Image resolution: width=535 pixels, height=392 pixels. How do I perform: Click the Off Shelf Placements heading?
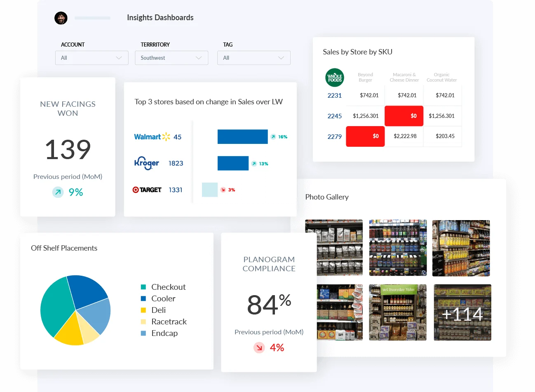click(64, 248)
